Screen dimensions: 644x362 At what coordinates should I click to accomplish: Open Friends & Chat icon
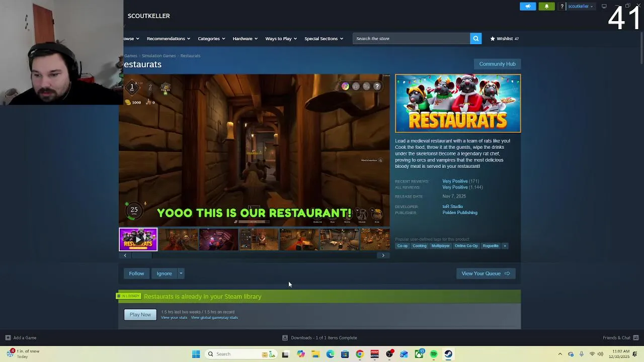(x=636, y=338)
